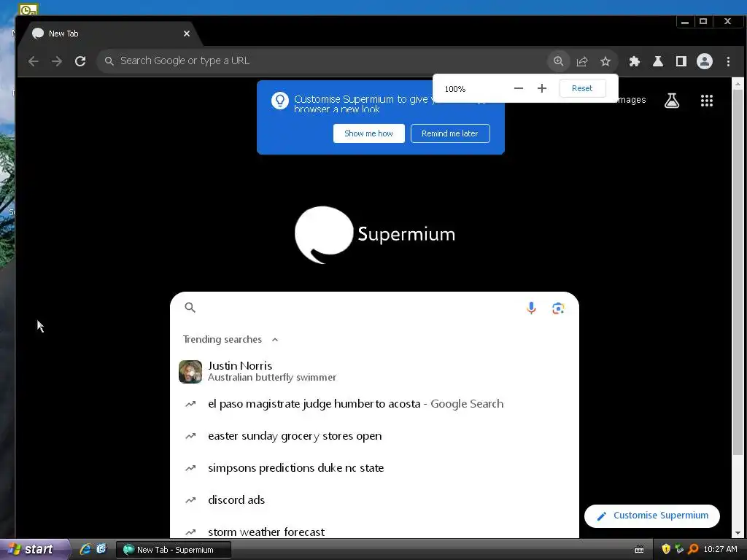Select discord ads trending search
Image resolution: width=747 pixels, height=560 pixels.
coord(374,500)
